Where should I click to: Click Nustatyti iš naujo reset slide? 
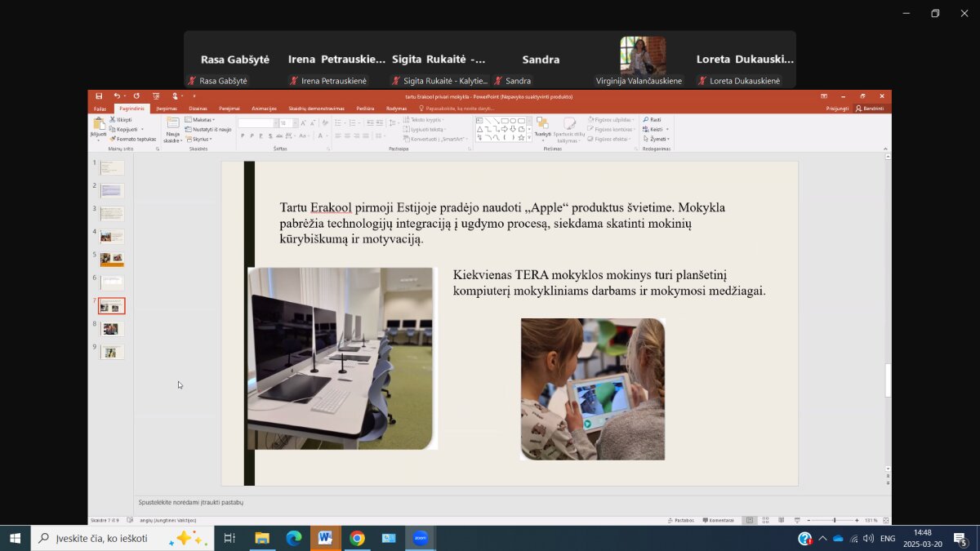coord(208,129)
